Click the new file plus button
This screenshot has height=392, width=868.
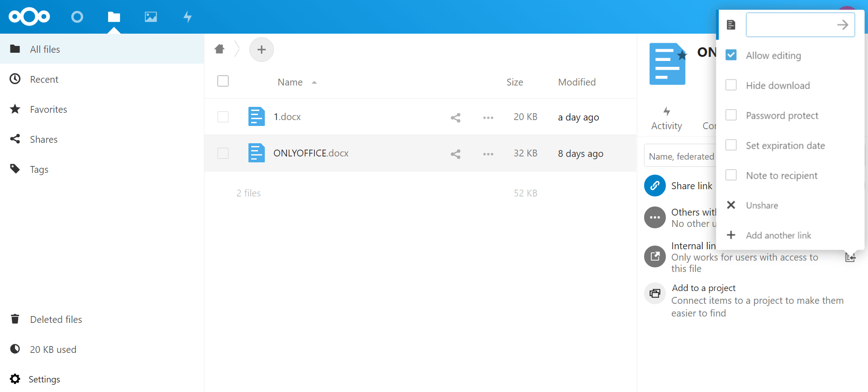tap(262, 50)
